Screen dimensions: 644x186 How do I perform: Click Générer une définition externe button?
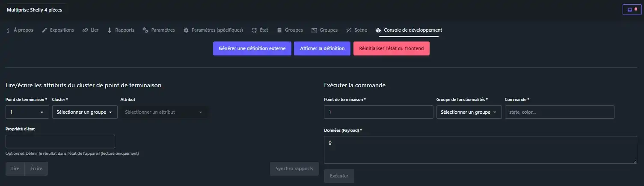(x=252, y=48)
